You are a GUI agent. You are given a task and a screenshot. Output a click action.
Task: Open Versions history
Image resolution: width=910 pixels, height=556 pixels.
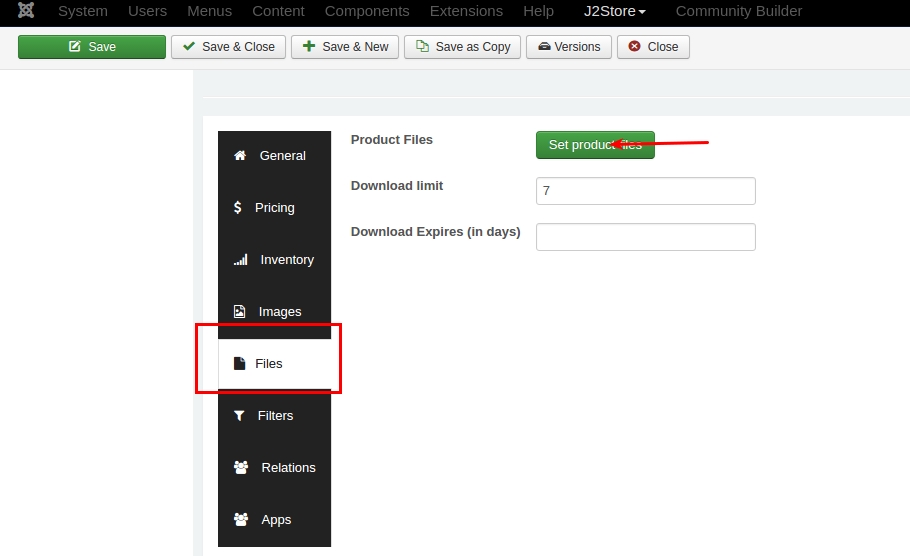(569, 47)
